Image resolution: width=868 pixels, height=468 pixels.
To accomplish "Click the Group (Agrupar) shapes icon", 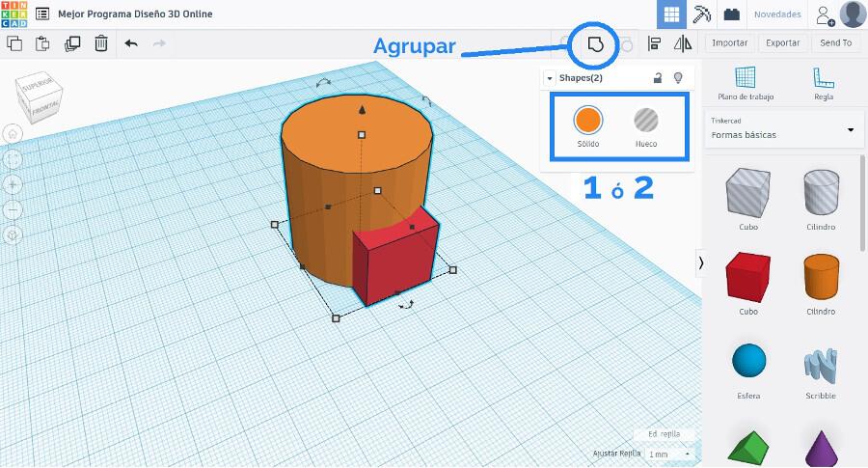I will click(595, 43).
